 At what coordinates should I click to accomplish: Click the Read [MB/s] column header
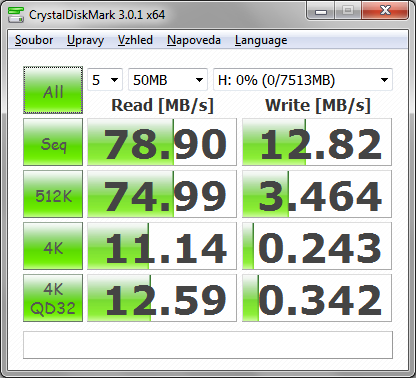click(x=162, y=105)
